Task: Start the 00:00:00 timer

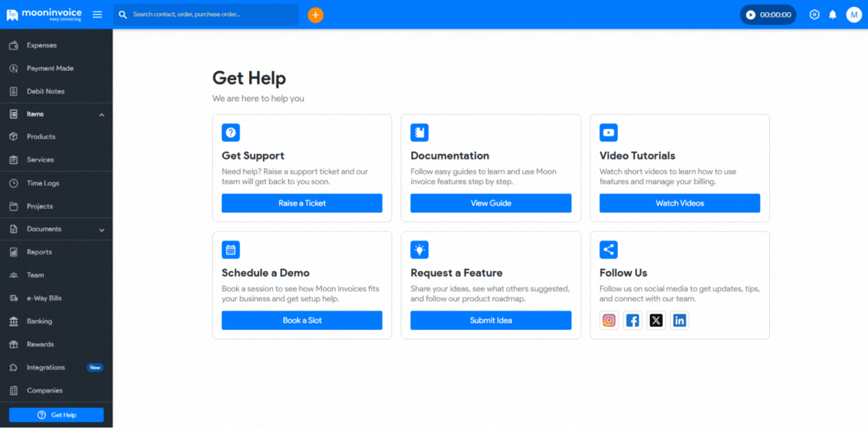Action: click(x=768, y=14)
